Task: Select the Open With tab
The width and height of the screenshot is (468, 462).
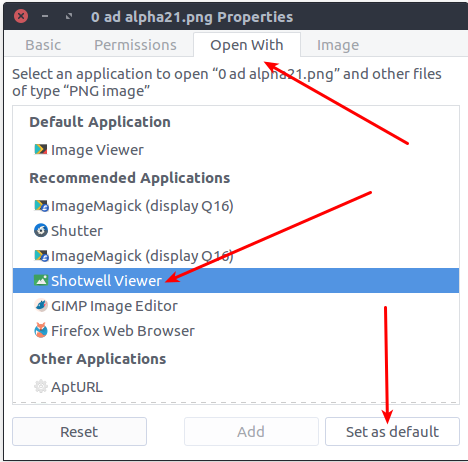Action: tap(247, 45)
